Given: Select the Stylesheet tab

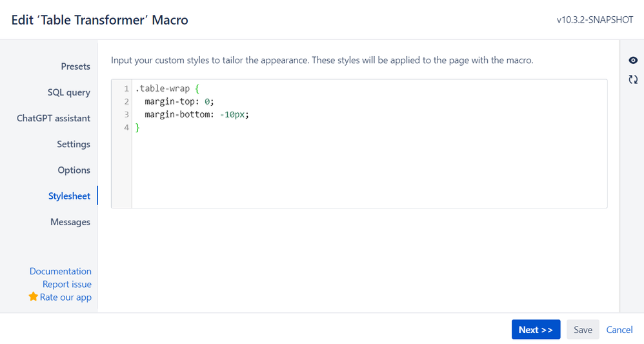Looking at the screenshot, I should tap(69, 196).
